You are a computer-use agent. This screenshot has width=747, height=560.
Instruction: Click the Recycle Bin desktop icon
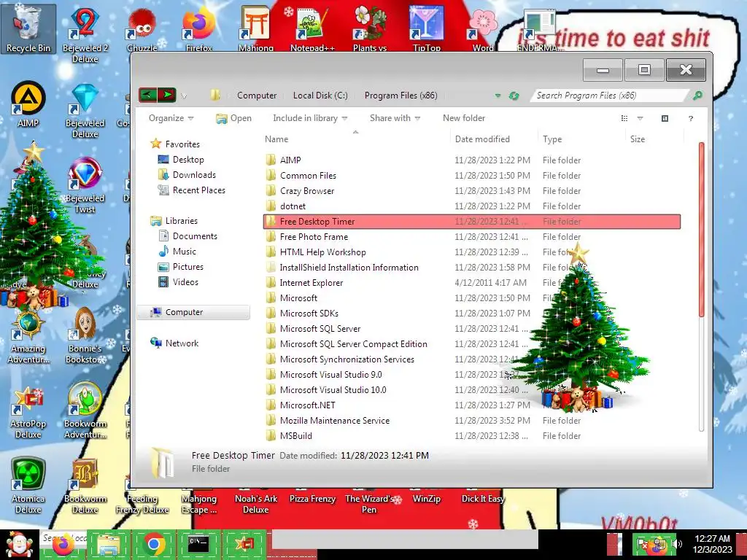(28, 28)
